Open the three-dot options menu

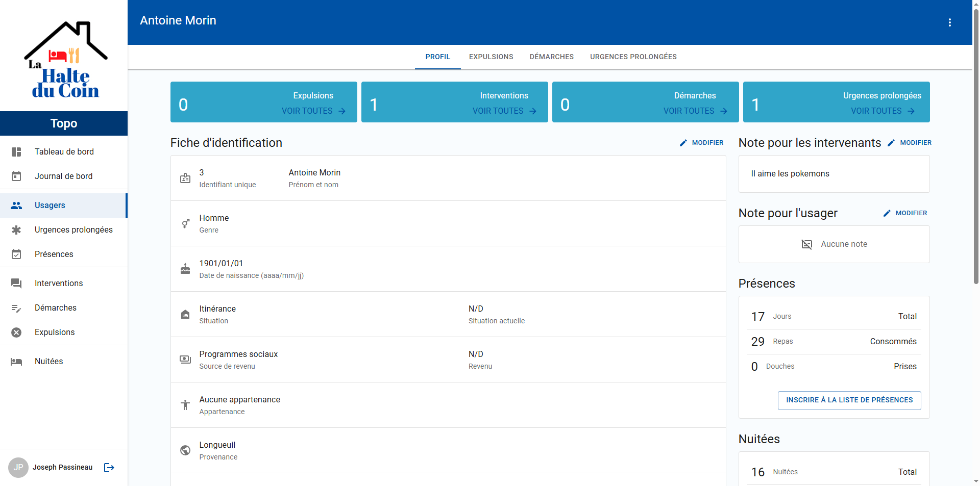pyautogui.click(x=949, y=22)
